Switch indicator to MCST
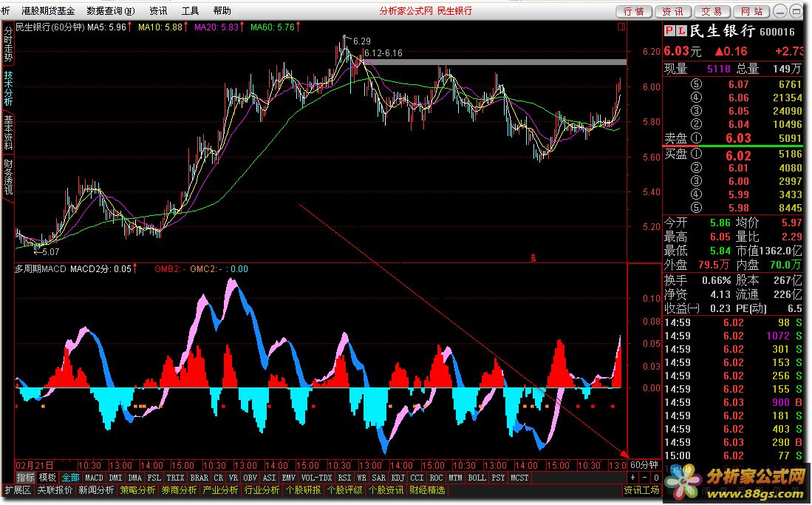This screenshot has width=812, height=505. click(519, 478)
